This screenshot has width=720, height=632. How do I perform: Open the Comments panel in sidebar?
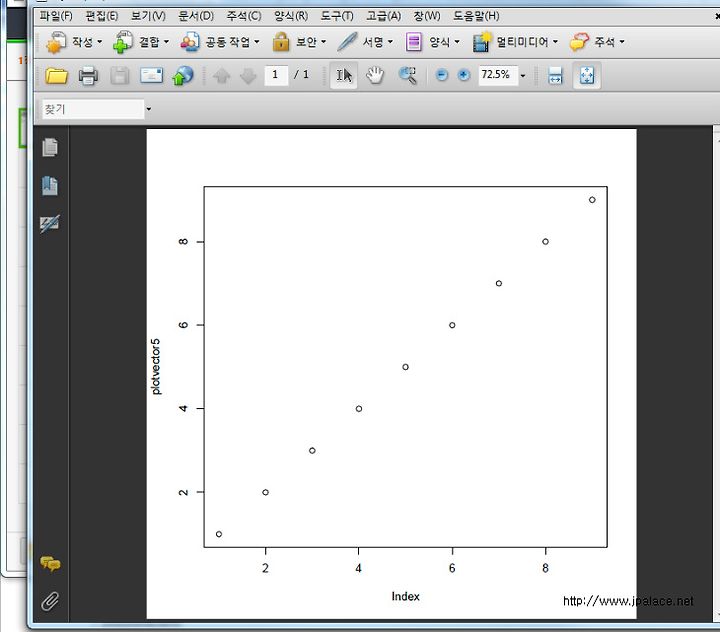tap(50, 563)
